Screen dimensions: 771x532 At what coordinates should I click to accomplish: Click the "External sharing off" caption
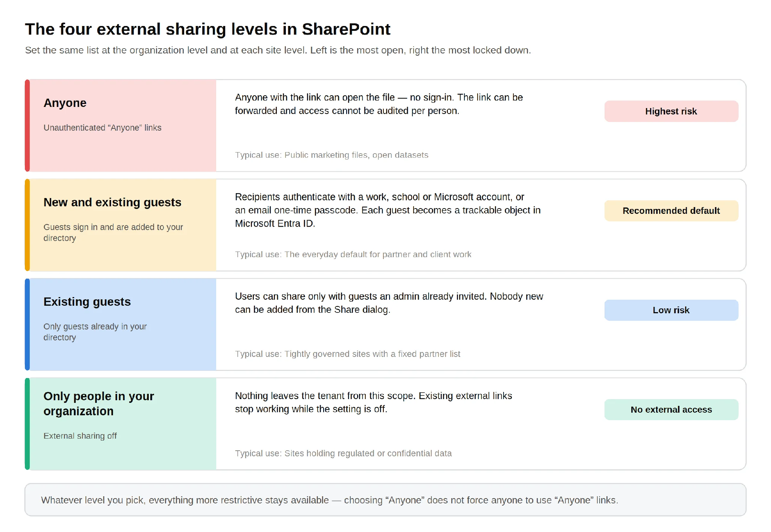80,436
